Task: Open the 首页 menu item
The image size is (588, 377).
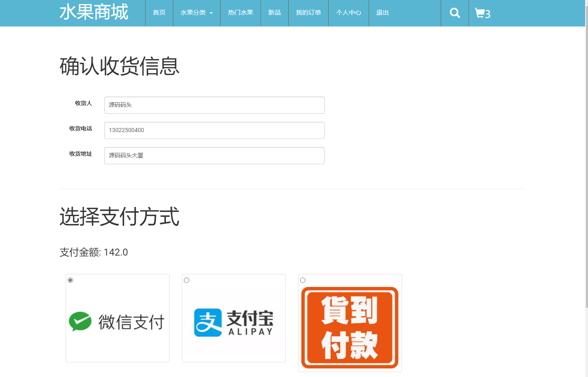Action: (159, 13)
